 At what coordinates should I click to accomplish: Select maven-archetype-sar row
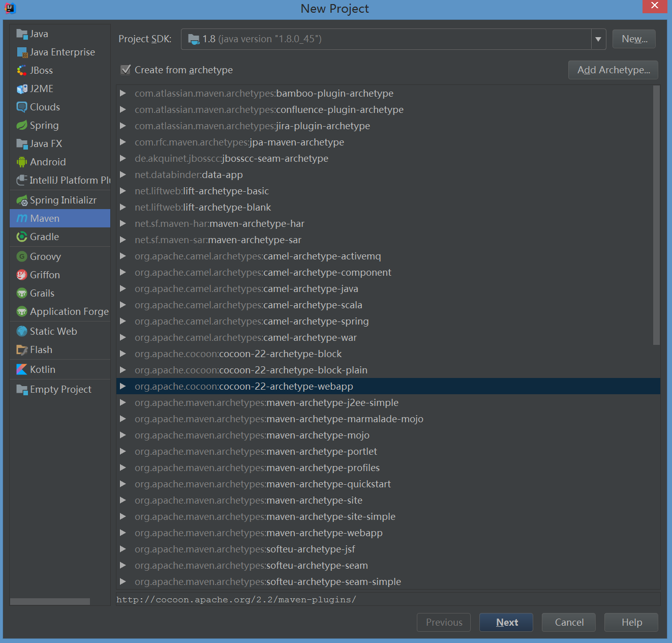[x=388, y=240]
